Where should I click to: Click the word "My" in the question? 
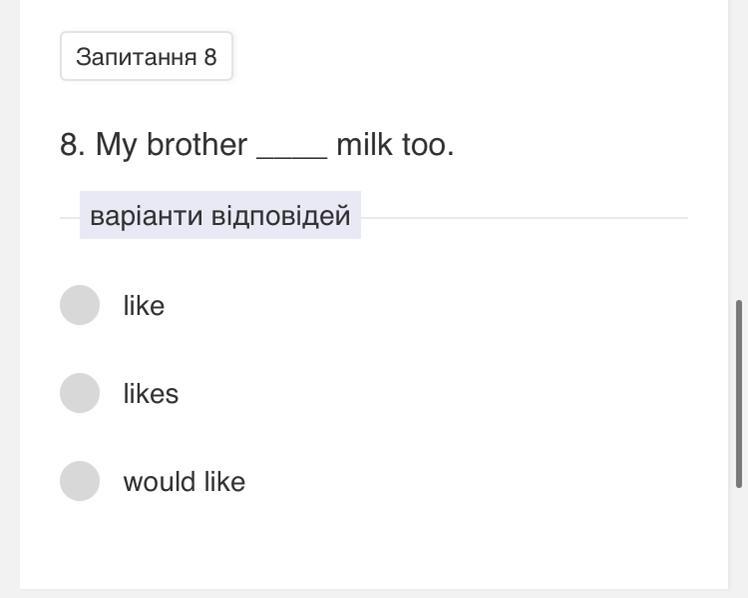tap(116, 146)
